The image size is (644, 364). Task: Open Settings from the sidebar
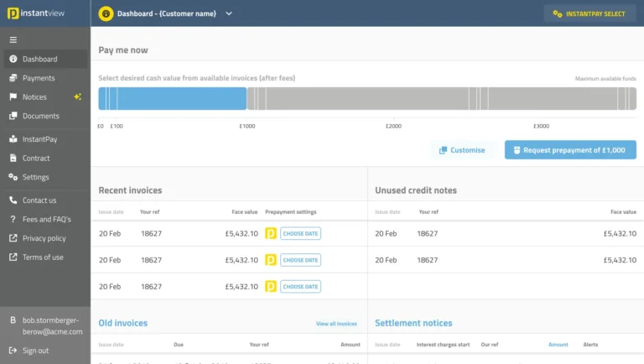pos(35,177)
